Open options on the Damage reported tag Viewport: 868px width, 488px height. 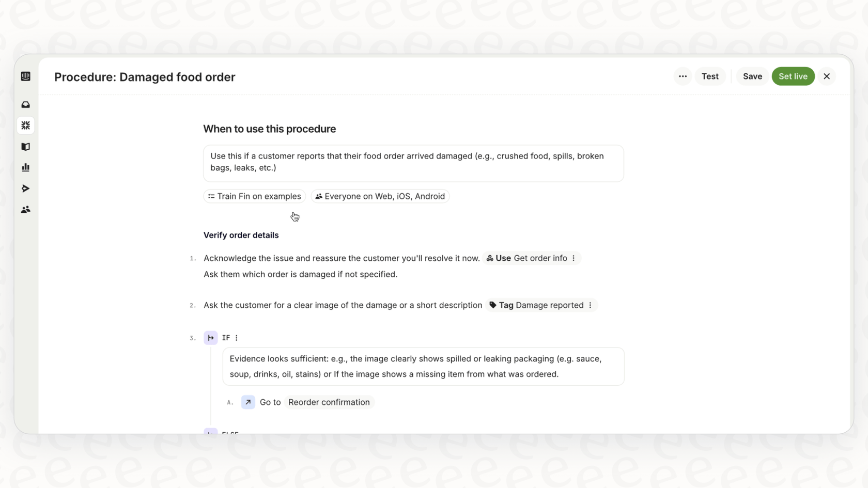[x=590, y=305]
